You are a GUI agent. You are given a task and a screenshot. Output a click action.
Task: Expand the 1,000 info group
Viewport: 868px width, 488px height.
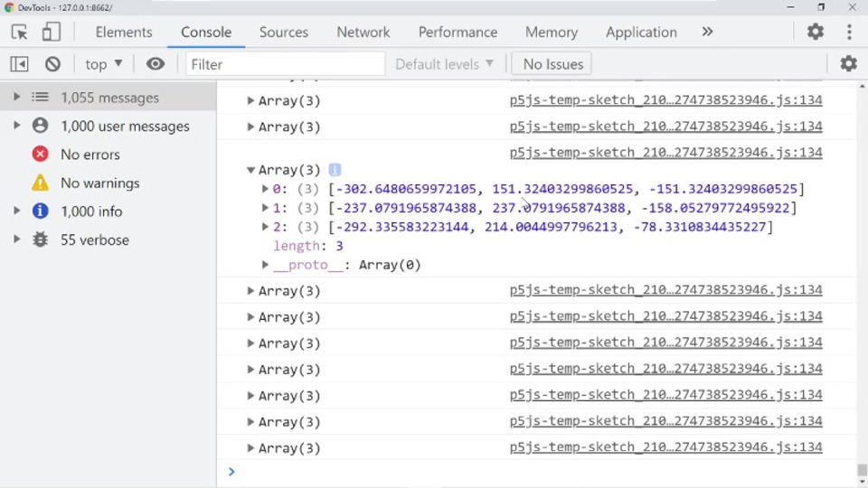pos(16,211)
